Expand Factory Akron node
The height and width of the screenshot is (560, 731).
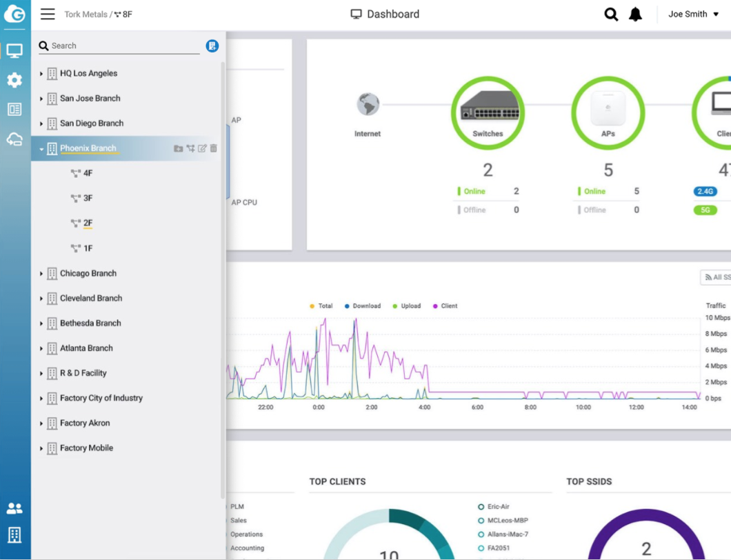click(x=41, y=423)
